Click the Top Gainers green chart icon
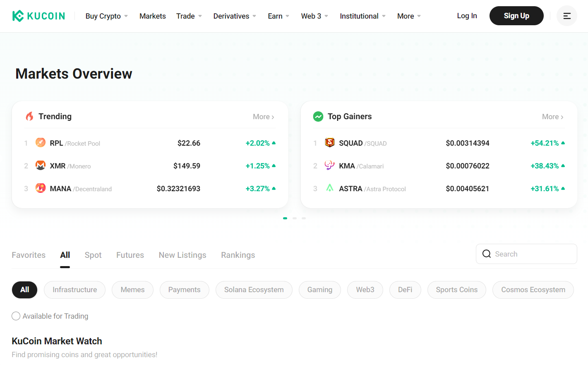The width and height of the screenshot is (588, 365). coord(318,116)
